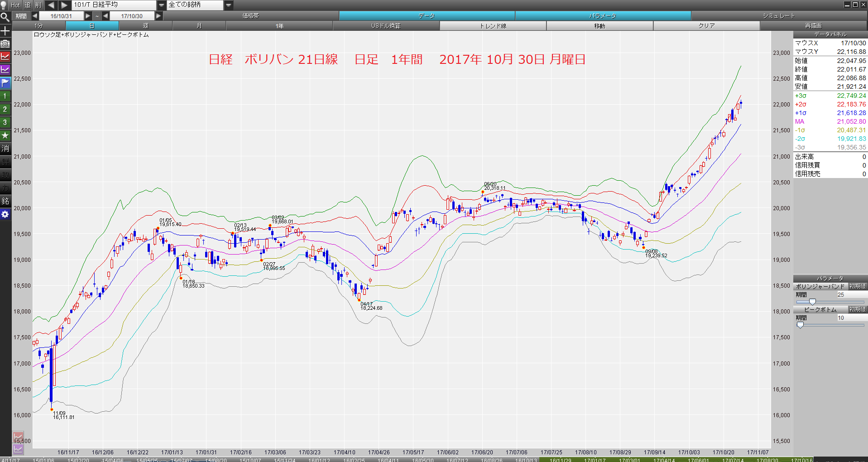Click the データパネル header

point(830,34)
